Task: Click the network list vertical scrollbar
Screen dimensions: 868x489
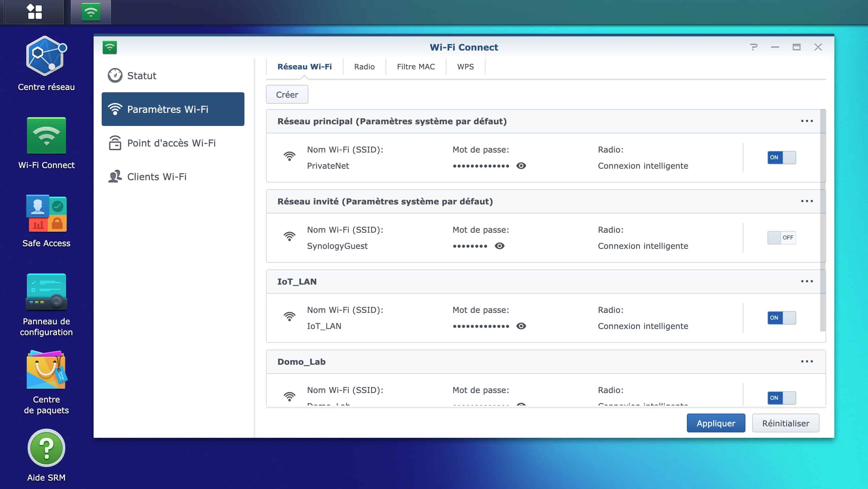Action: pos(823,221)
